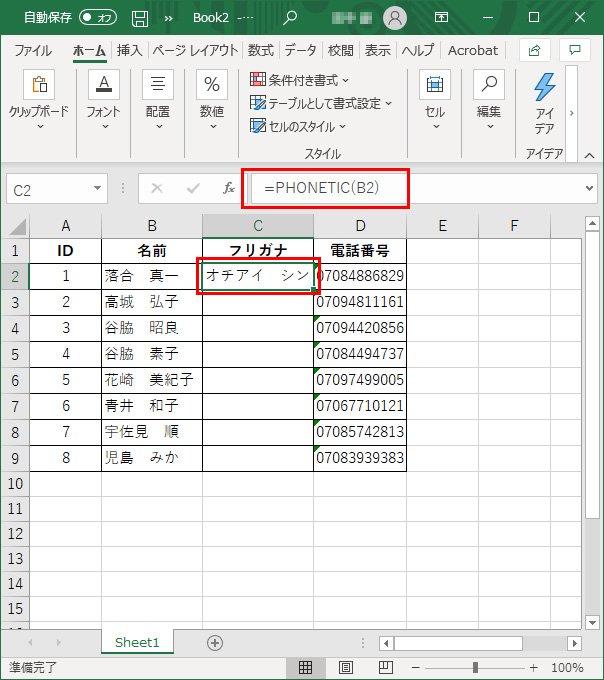Click zoom out minus button
Viewport: 604px width, 680px height.
[415, 667]
